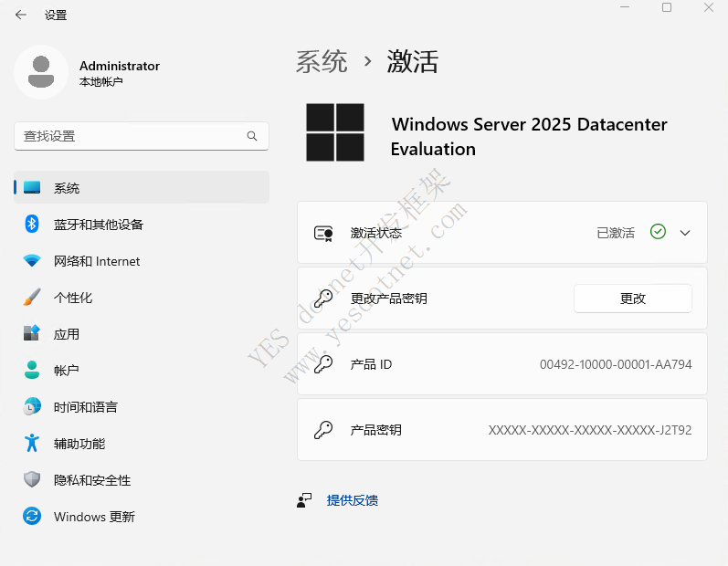Click the 产品 ID label
The image size is (728, 566).
[372, 364]
